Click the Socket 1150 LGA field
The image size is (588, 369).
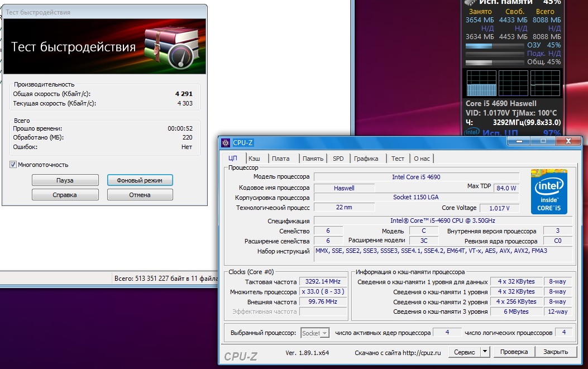pos(416,197)
